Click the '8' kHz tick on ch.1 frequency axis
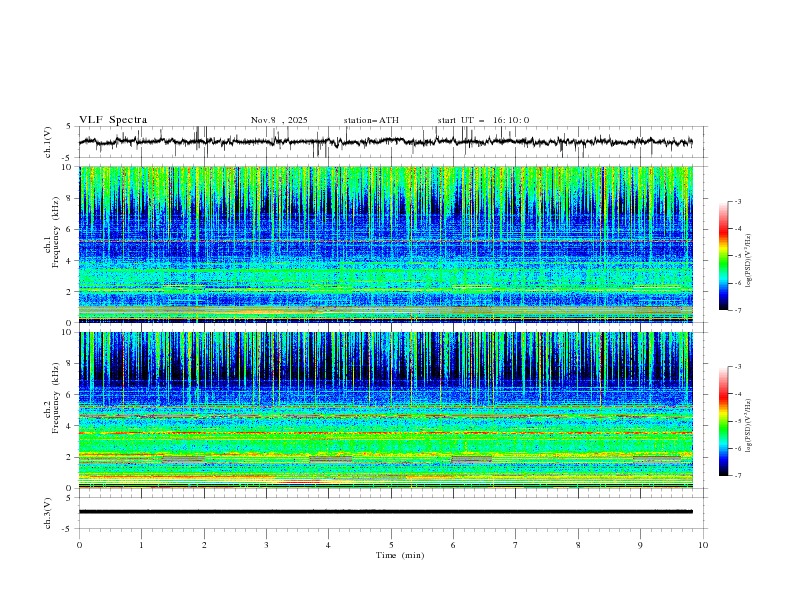 (x=71, y=198)
